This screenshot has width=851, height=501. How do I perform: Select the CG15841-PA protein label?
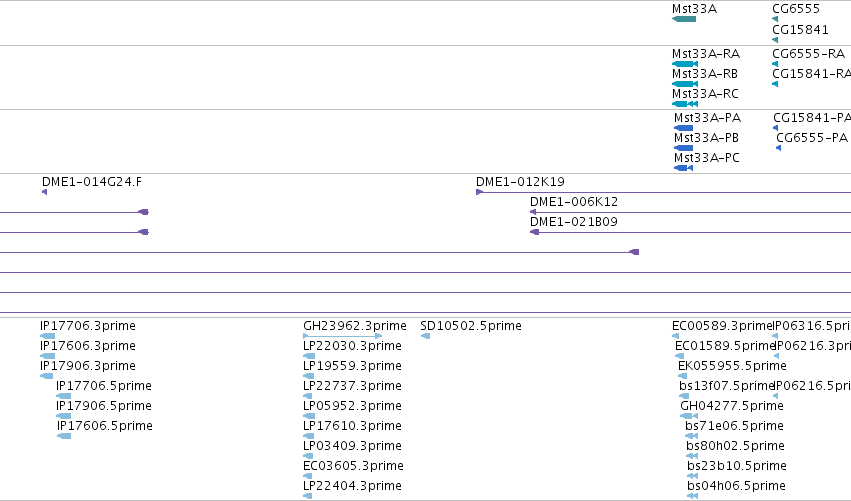pyautogui.click(x=812, y=118)
